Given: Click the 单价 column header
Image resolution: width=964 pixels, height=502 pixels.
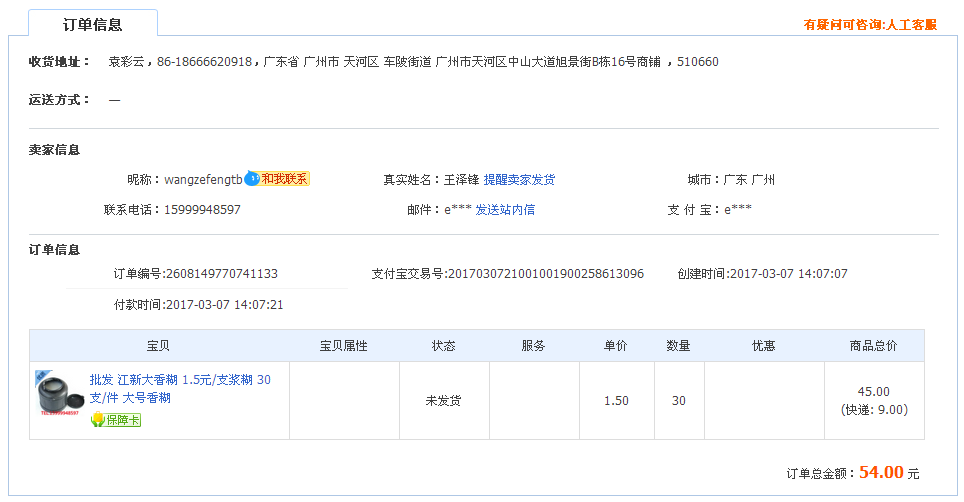Looking at the screenshot, I should pos(616,346).
